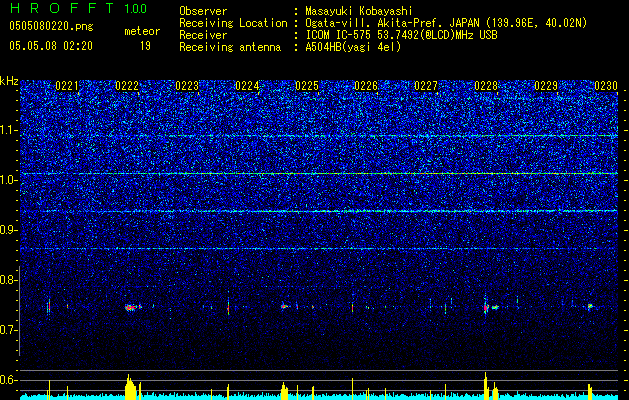Click the 0229 time marker
Image resolution: width=629 pixels, height=400 pixels.
tap(546, 86)
